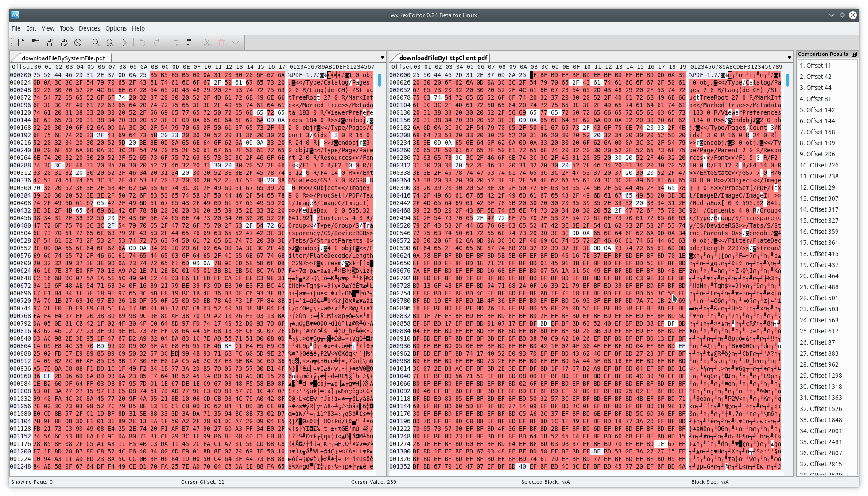Click the blue scrollbar marker in left pane
The width and height of the screenshot is (868, 496).
(379, 80)
